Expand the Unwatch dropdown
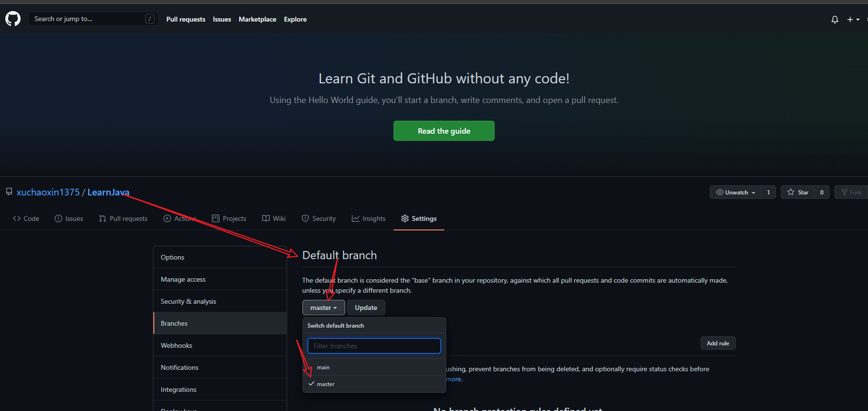Image resolution: width=868 pixels, height=411 pixels. click(736, 192)
